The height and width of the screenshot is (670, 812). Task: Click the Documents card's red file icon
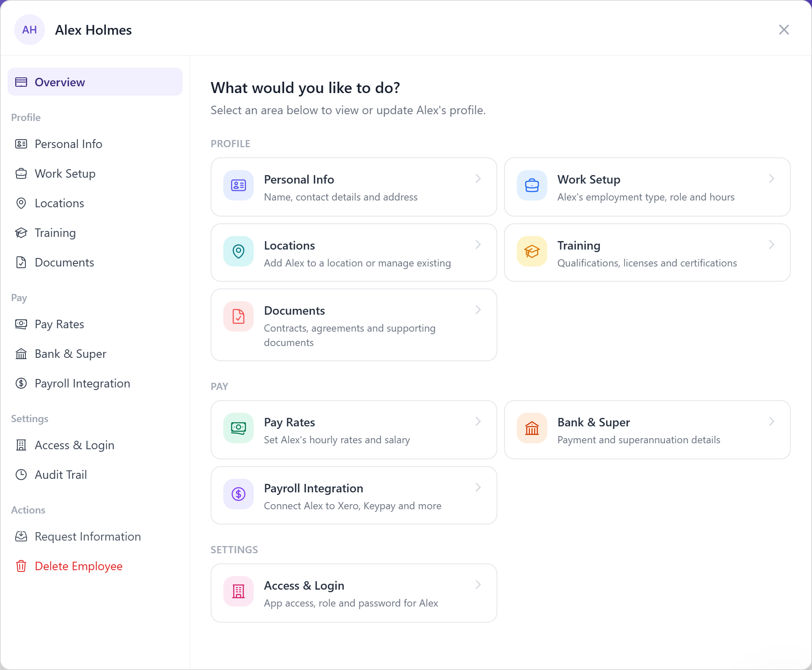pos(239,316)
